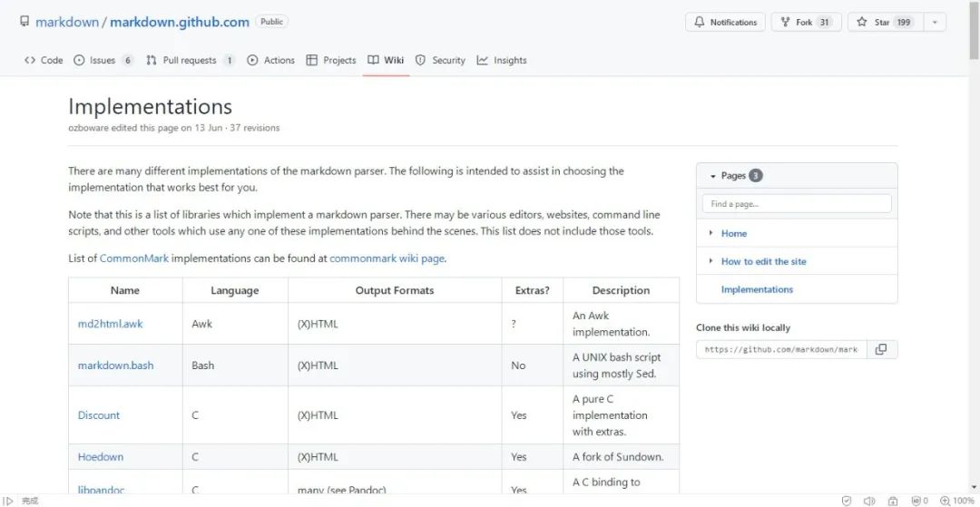Expand the Home page entry
This screenshot has width=980, height=507.
pos(710,233)
